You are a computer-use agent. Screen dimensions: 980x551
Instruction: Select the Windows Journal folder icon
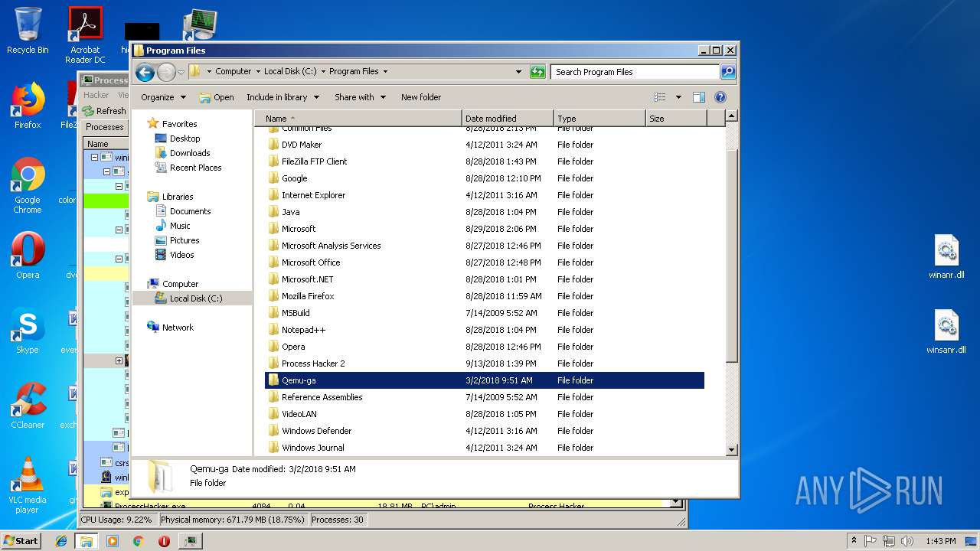(x=273, y=448)
